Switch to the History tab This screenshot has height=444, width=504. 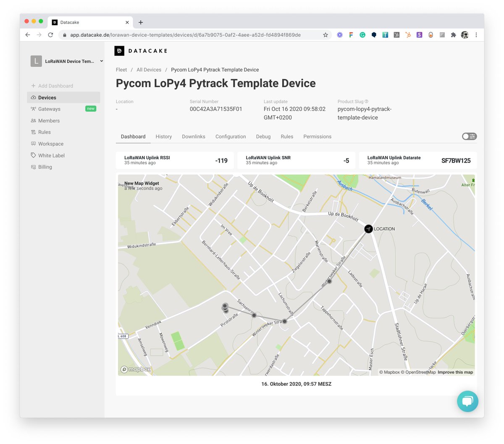pyautogui.click(x=163, y=137)
